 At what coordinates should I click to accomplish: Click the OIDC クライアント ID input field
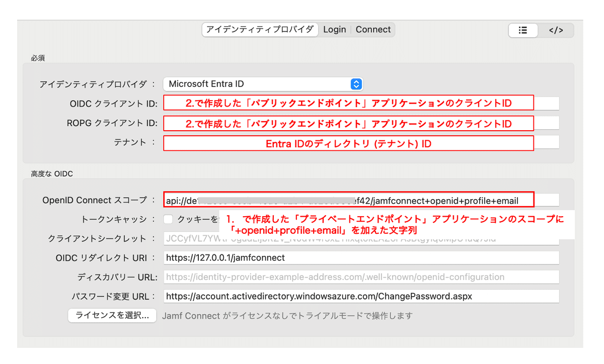pos(361,104)
